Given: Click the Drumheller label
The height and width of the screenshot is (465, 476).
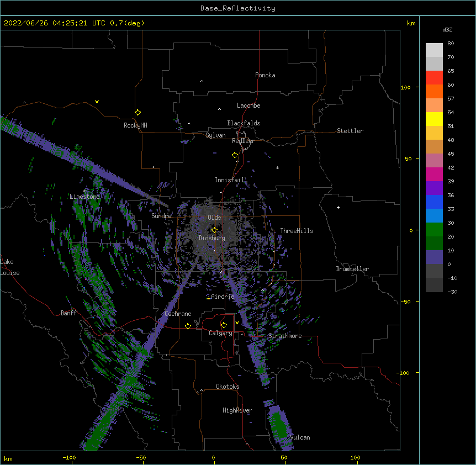Looking at the screenshot, I should (352, 269).
